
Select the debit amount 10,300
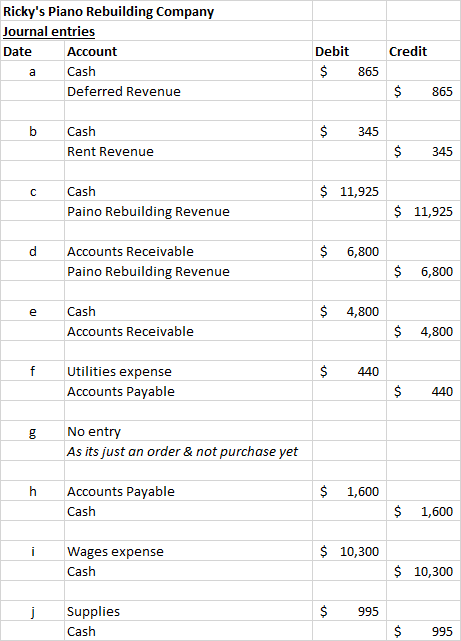tap(349, 551)
